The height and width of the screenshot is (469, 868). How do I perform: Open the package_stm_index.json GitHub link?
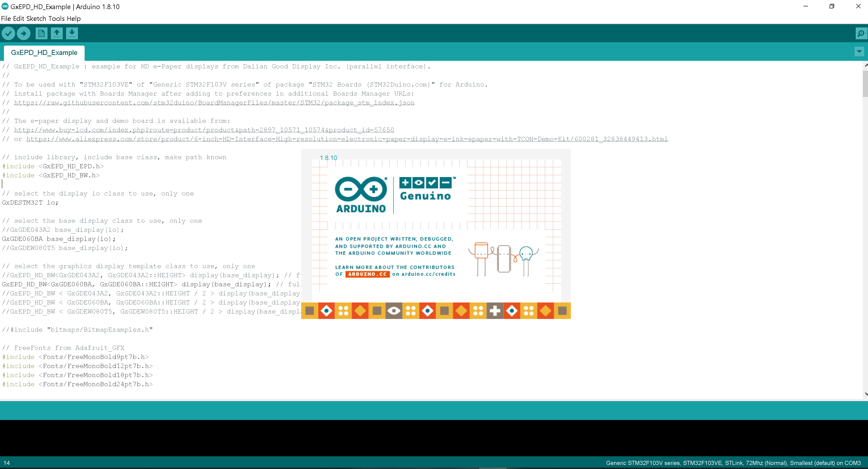point(214,103)
